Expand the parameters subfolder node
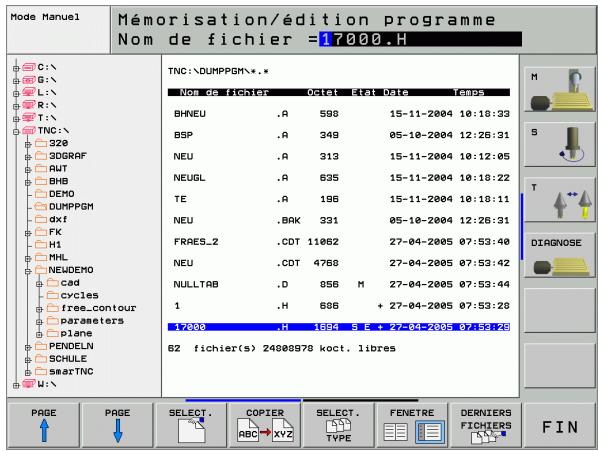The width and height of the screenshot is (598, 451). coord(39,322)
